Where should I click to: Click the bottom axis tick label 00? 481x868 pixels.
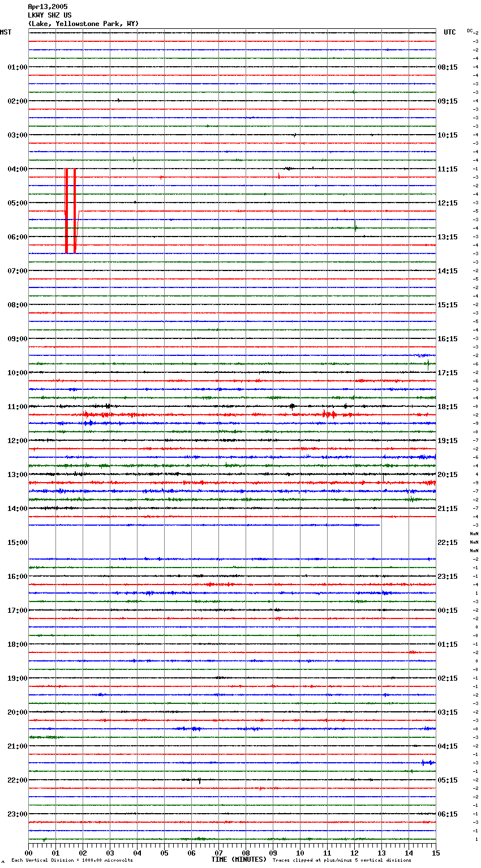(28, 853)
